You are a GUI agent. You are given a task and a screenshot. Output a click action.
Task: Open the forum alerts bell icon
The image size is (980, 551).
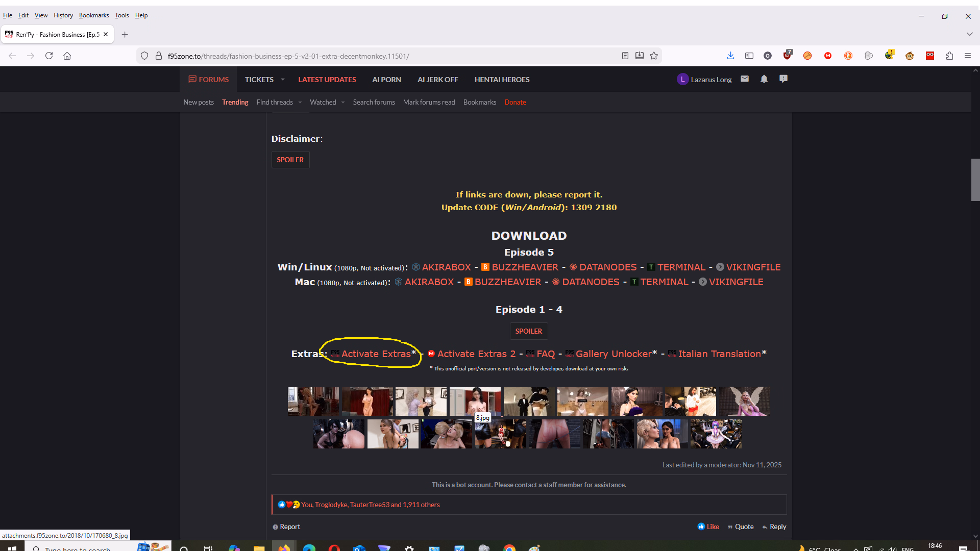764,79
